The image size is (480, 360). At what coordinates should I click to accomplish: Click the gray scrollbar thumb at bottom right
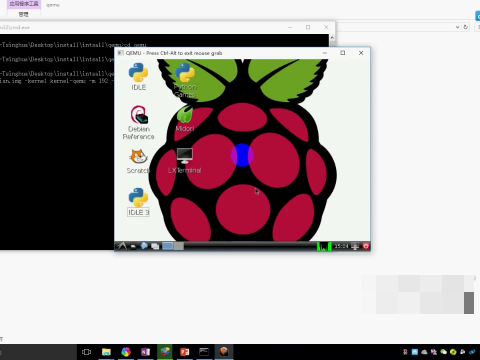(469, 303)
